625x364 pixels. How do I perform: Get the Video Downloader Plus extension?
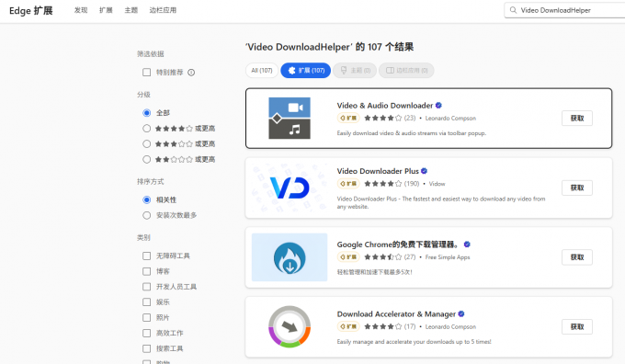tap(577, 188)
